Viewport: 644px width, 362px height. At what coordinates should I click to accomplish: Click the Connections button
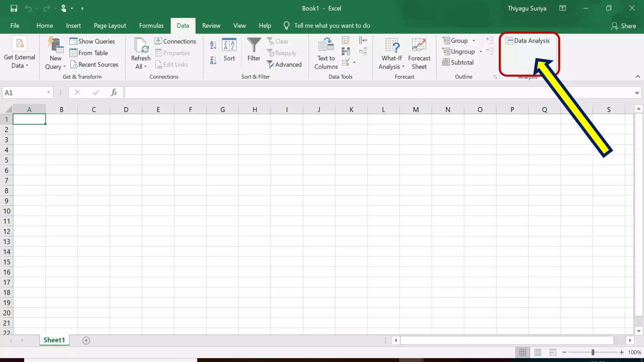pos(175,41)
